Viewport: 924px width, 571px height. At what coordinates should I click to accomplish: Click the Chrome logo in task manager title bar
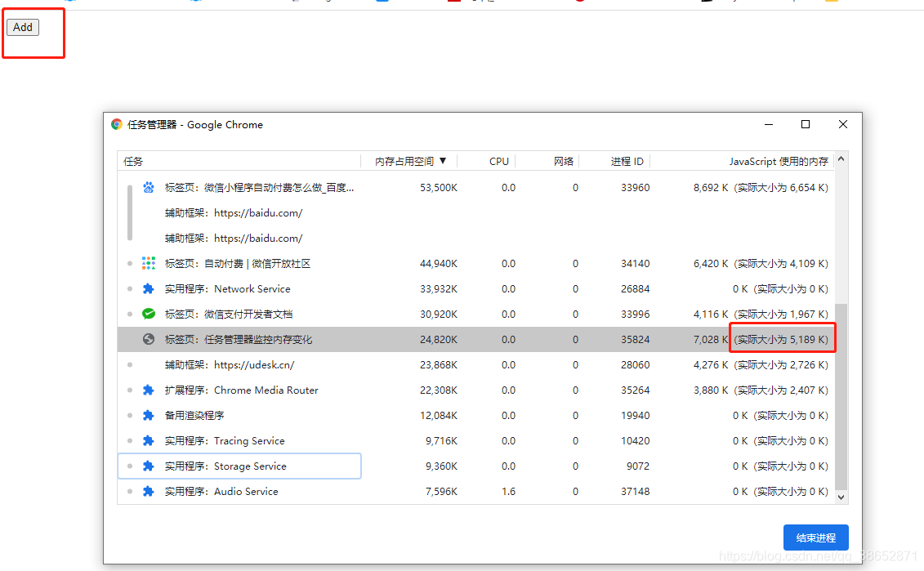coord(117,124)
